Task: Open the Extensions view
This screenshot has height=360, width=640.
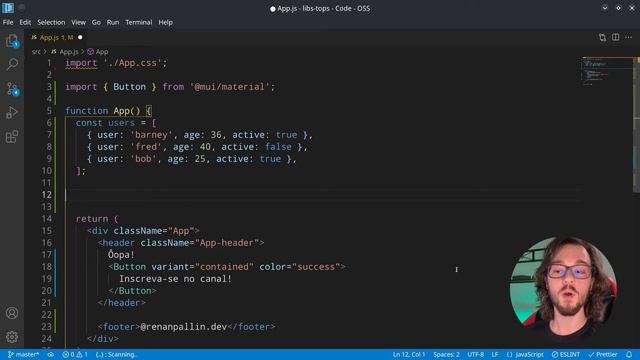Action: point(12,136)
